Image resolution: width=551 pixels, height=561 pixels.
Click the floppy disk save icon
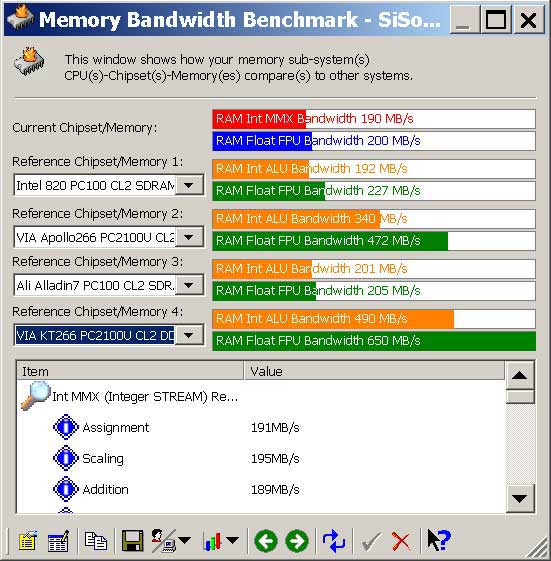pyautogui.click(x=133, y=541)
